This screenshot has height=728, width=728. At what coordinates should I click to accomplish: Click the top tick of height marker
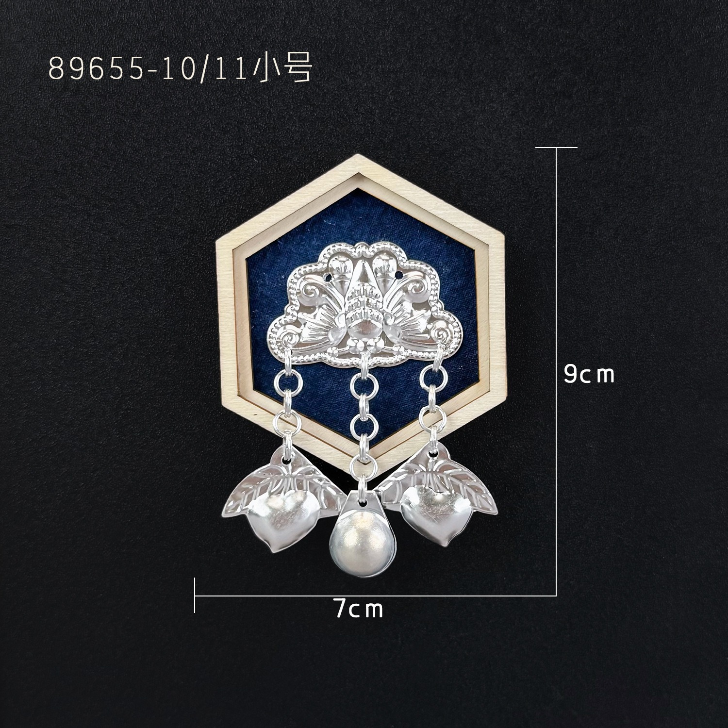click(556, 147)
